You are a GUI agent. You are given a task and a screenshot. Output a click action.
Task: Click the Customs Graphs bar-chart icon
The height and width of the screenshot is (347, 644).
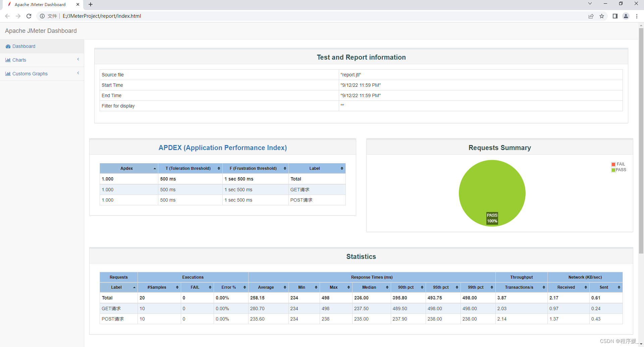tap(8, 74)
